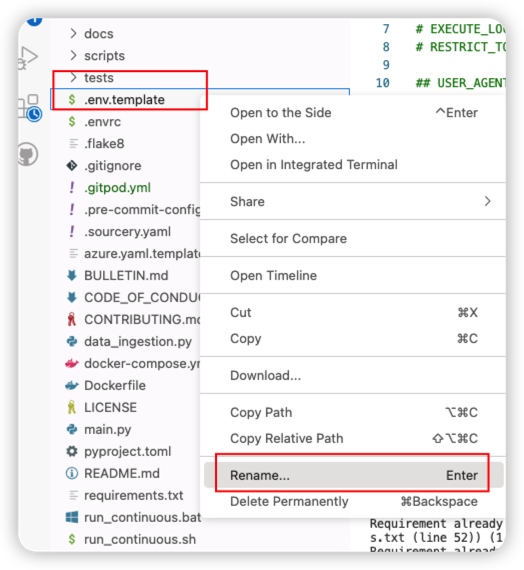Click markdown arrow icon beside BULLETIN.md

point(72,276)
